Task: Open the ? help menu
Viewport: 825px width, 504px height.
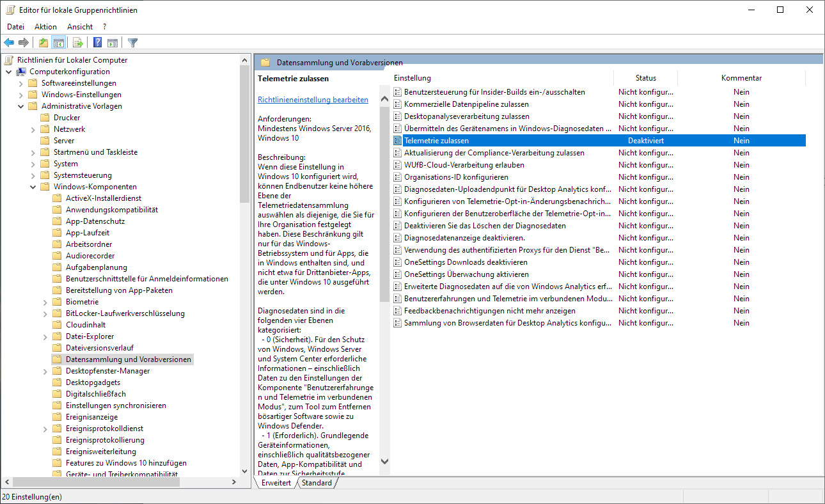Action: (x=104, y=27)
